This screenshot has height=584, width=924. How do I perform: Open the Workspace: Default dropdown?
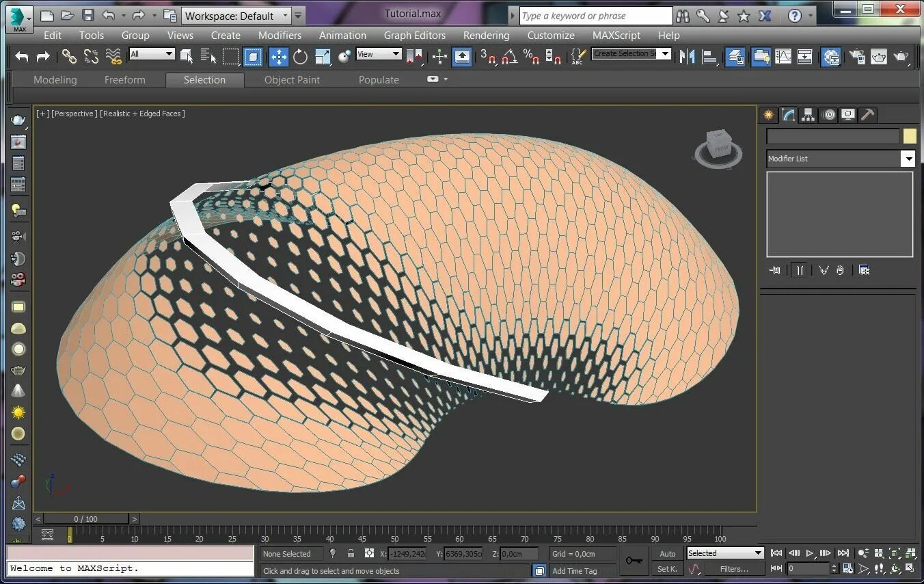coord(237,16)
